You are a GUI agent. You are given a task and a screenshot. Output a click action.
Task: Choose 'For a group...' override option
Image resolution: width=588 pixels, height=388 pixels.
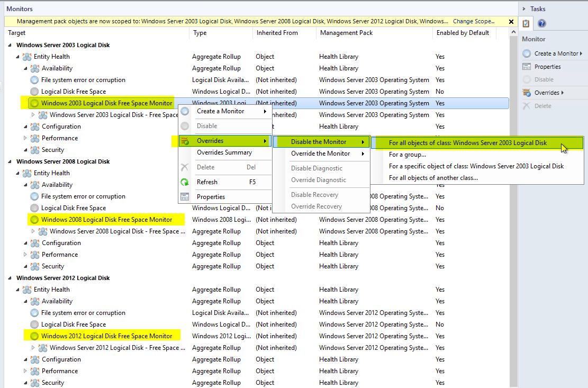click(477, 155)
